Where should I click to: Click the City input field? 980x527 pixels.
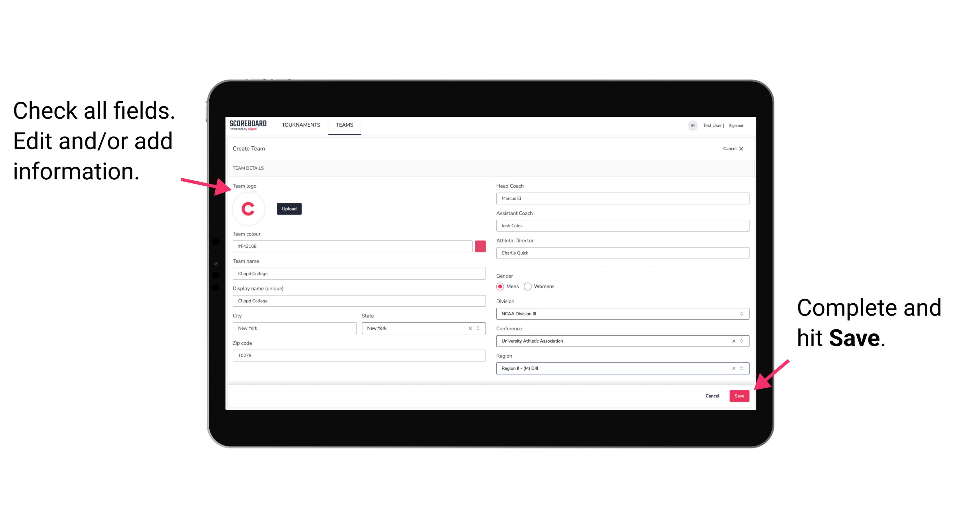(294, 328)
